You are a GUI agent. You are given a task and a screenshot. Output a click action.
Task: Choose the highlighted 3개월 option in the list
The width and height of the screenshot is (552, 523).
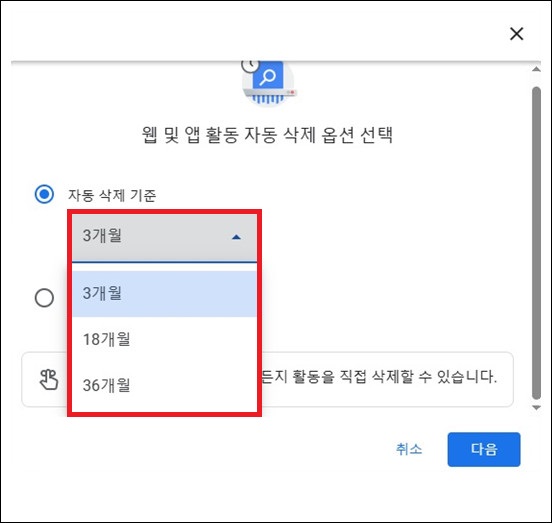point(164,294)
